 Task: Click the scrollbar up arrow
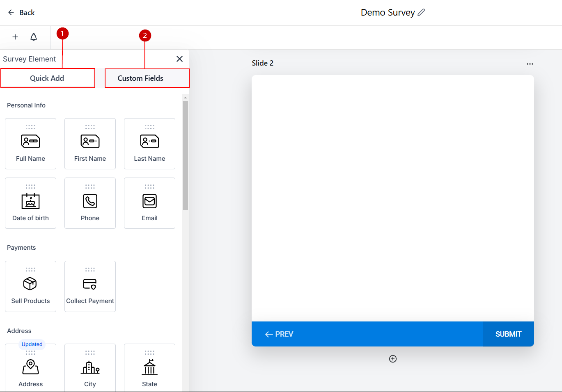tap(185, 98)
